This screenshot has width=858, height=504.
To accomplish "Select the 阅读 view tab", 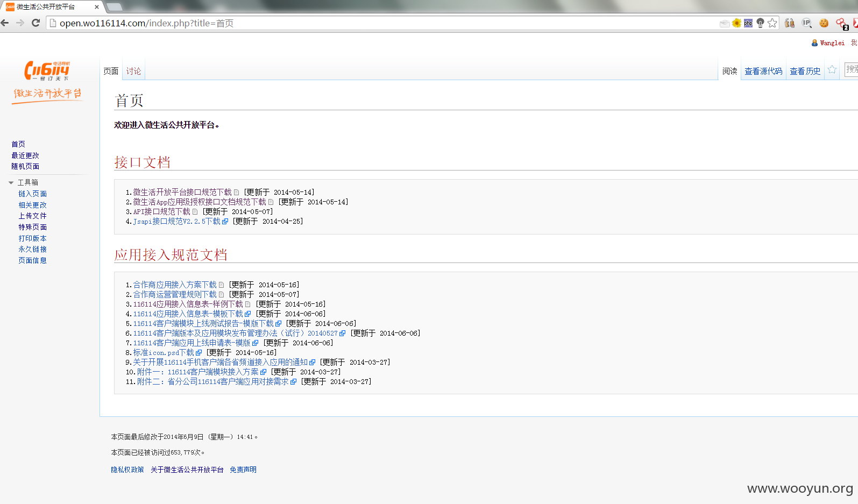I will click(729, 71).
